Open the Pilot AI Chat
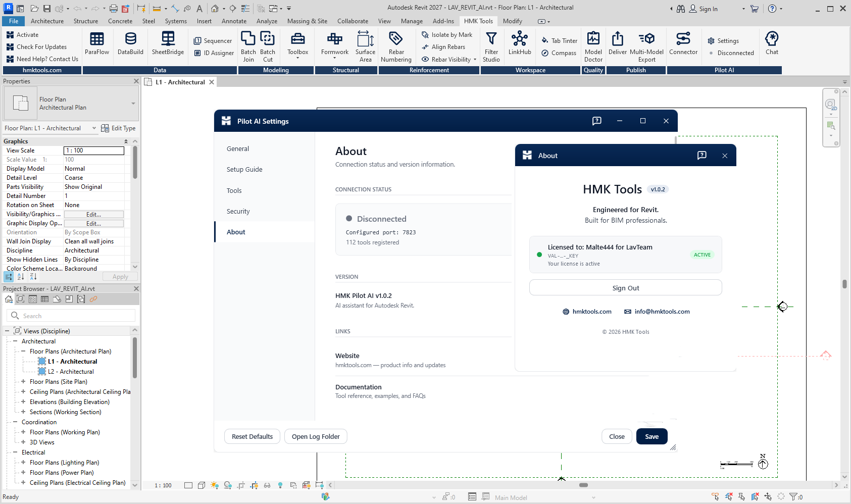Screen dimensions: 851x504 772,43
